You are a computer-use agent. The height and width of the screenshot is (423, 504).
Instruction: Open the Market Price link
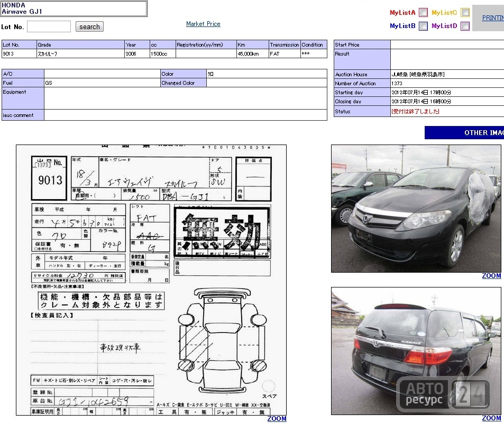tap(203, 24)
